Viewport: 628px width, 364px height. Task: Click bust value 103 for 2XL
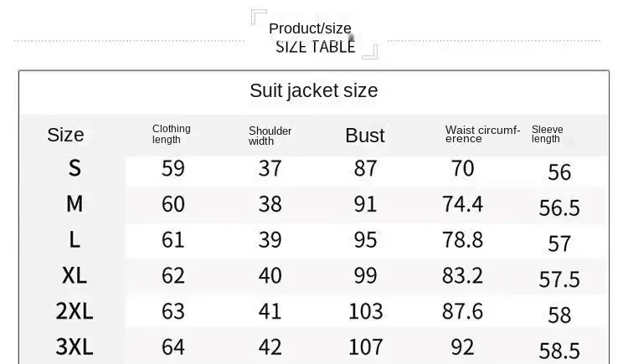[366, 311]
